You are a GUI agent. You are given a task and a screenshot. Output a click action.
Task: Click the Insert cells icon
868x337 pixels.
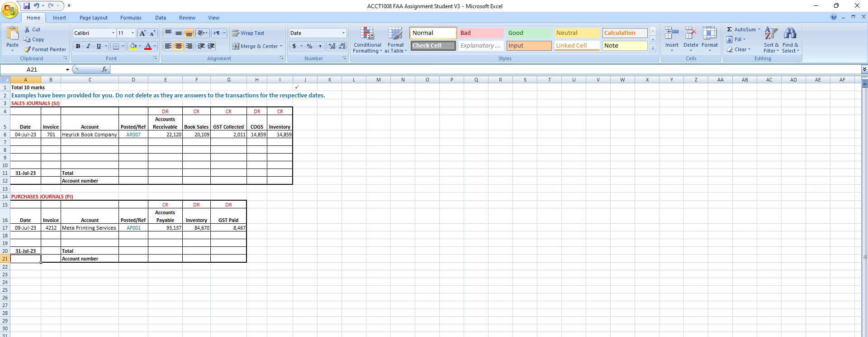pyautogui.click(x=672, y=34)
